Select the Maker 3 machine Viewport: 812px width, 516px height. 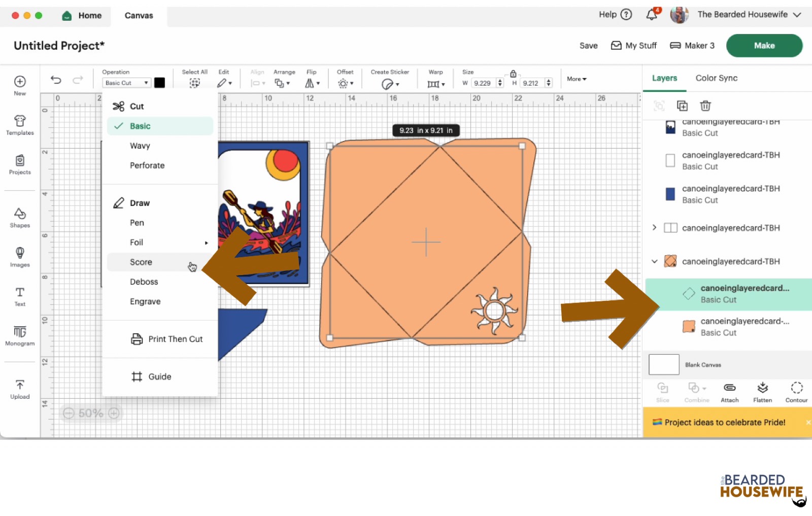(692, 46)
